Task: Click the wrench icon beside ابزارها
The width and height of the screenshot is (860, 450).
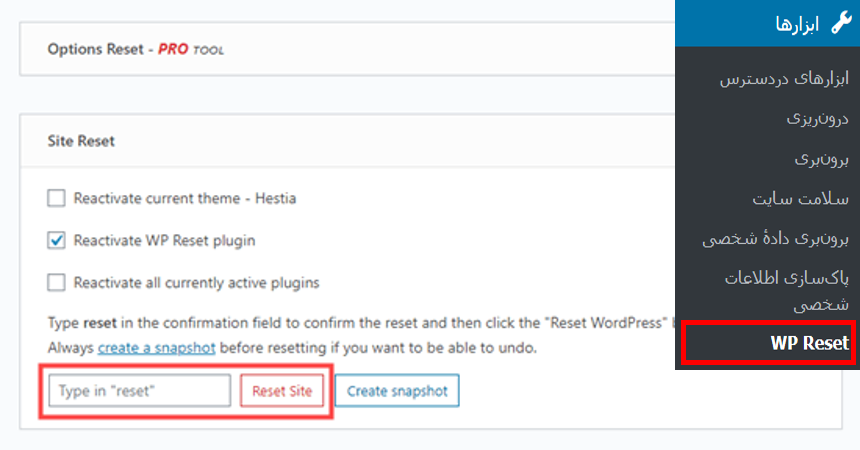Action: 841,23
